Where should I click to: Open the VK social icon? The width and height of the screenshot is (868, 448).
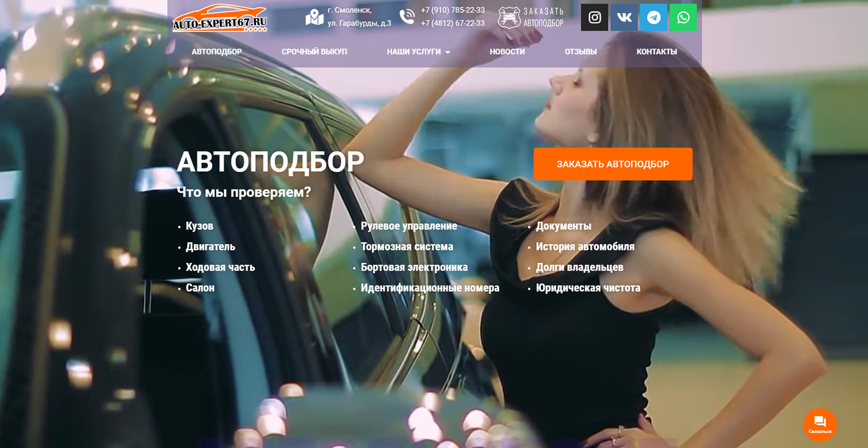point(624,18)
